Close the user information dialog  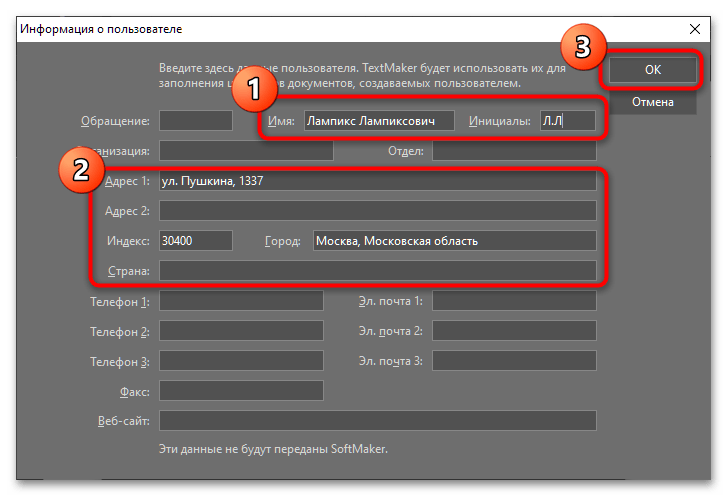click(x=695, y=31)
